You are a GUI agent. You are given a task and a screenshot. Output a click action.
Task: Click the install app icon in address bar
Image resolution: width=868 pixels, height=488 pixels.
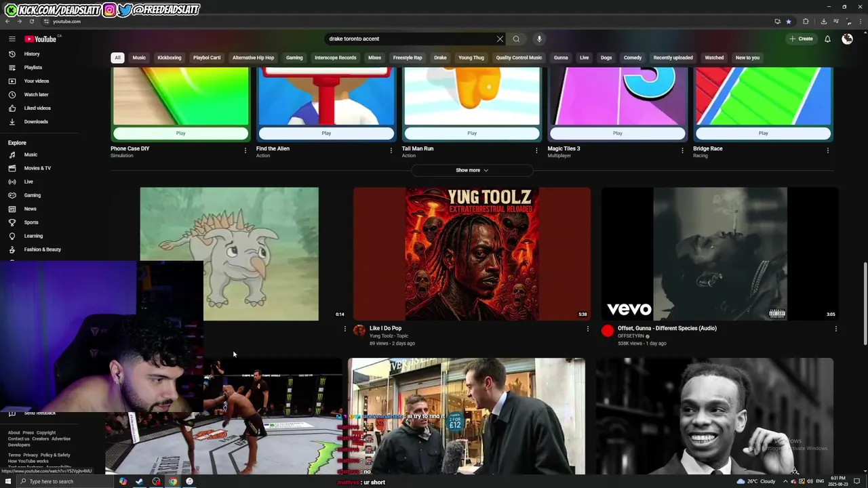(777, 21)
